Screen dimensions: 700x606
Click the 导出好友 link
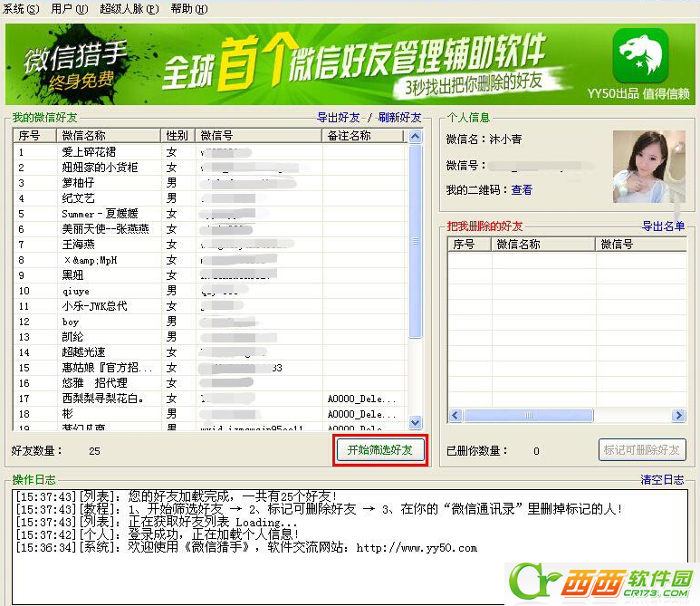[x=338, y=118]
